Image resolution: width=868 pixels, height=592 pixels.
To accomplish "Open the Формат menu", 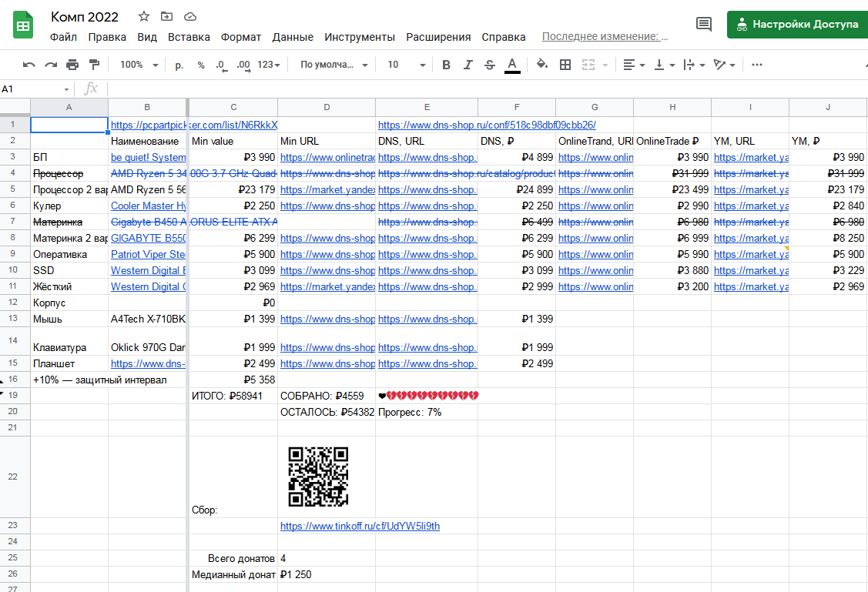I will click(x=241, y=37).
